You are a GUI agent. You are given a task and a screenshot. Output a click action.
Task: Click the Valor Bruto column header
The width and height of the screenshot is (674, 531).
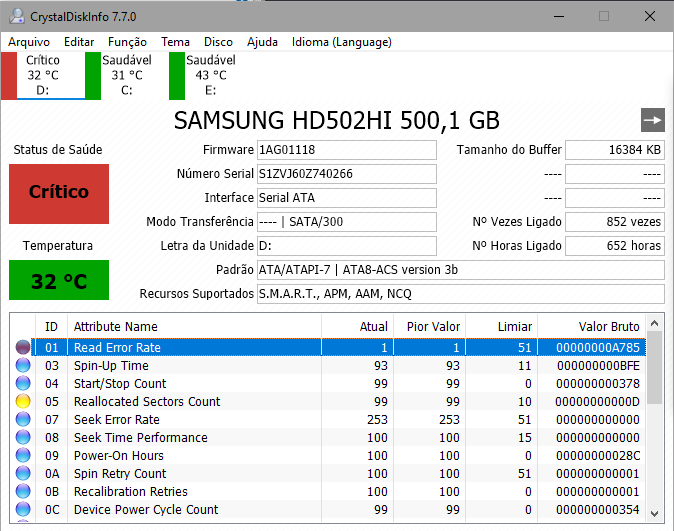tap(592, 327)
